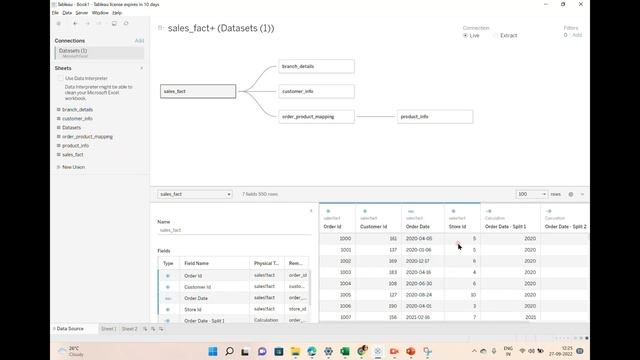Image resolution: width=640 pixels, height=360 pixels.
Task: Switch to the Sheet 2 tab
Action: pos(129,329)
